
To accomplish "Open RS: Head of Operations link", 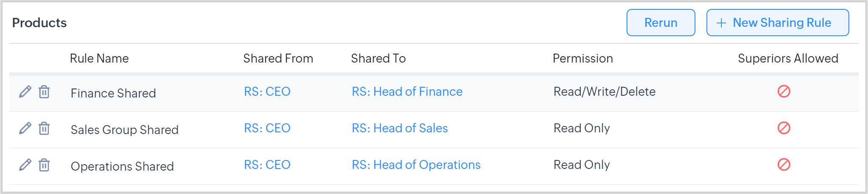I will point(416,165).
